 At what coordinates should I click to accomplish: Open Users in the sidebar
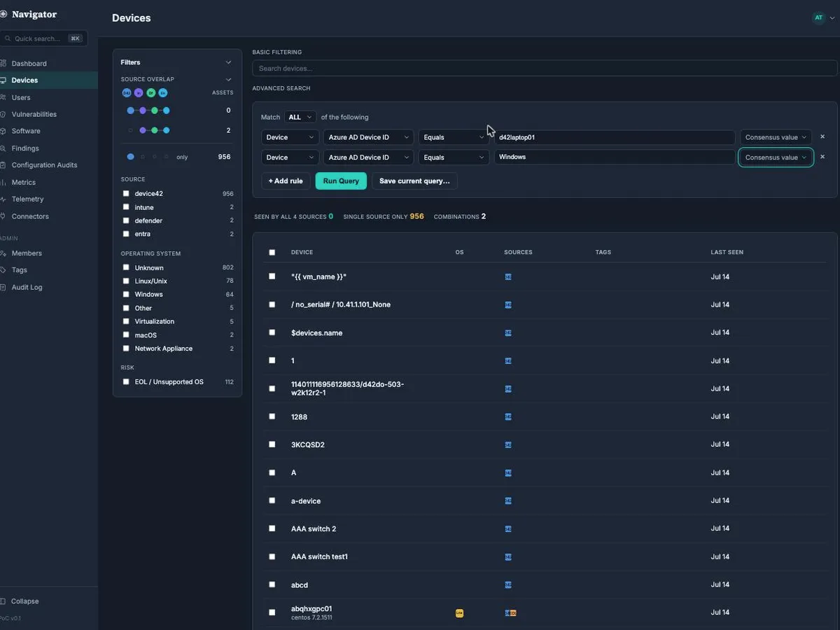[x=21, y=97]
